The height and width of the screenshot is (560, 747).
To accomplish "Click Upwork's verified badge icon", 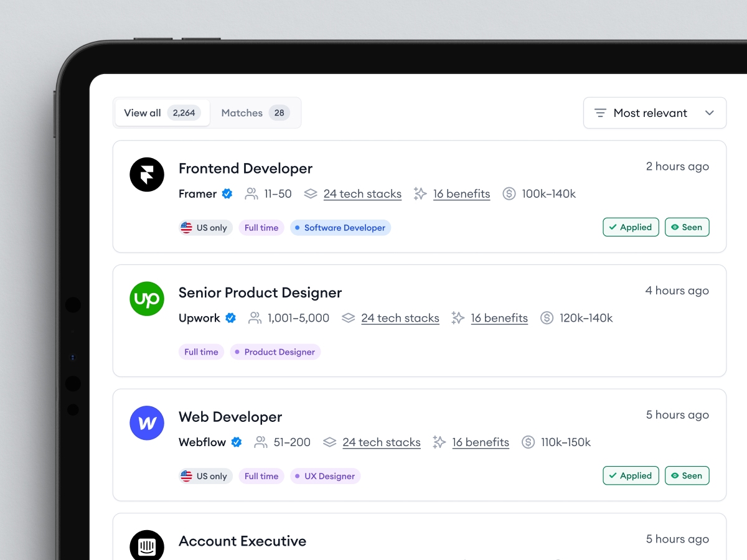I will (x=231, y=318).
